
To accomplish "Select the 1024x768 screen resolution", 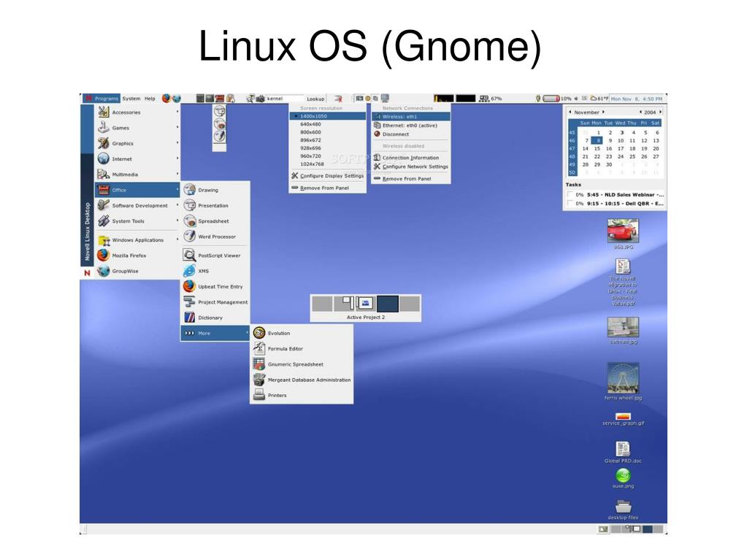I will [328, 164].
